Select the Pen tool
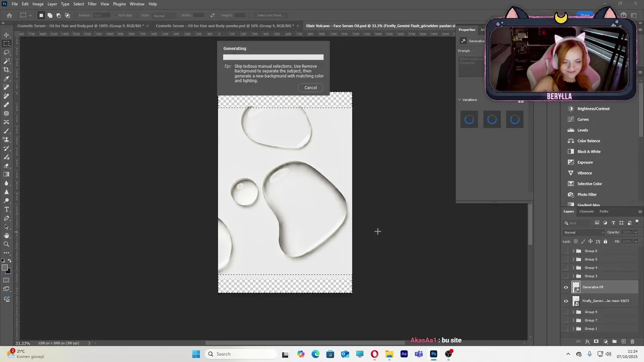Image resolution: width=644 pixels, height=362 pixels. (7, 218)
